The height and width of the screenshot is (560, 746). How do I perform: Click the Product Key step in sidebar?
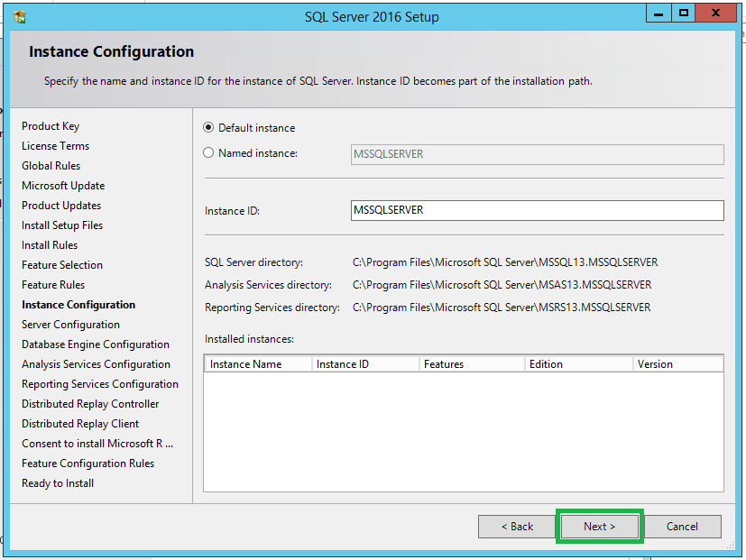(51, 126)
